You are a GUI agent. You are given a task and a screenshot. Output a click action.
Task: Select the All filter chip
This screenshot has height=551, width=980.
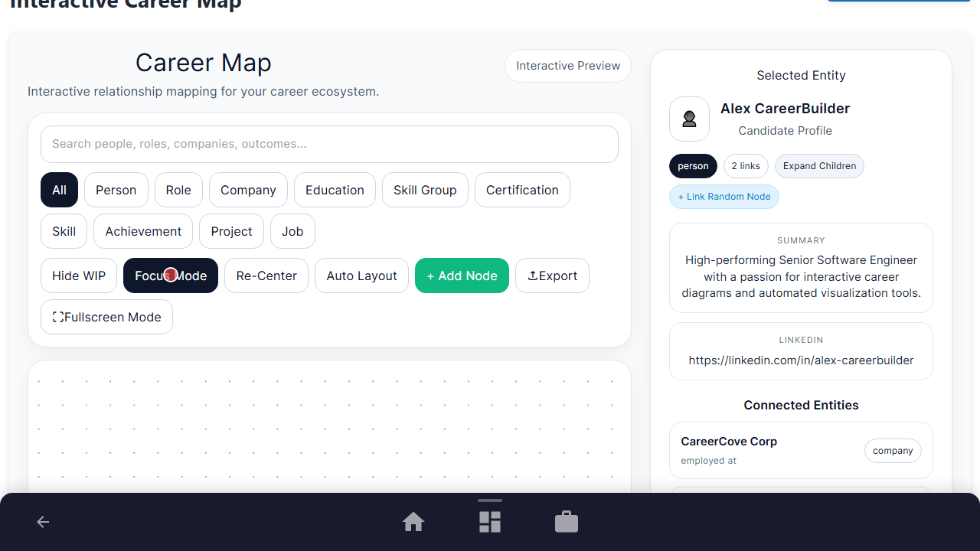(x=59, y=190)
